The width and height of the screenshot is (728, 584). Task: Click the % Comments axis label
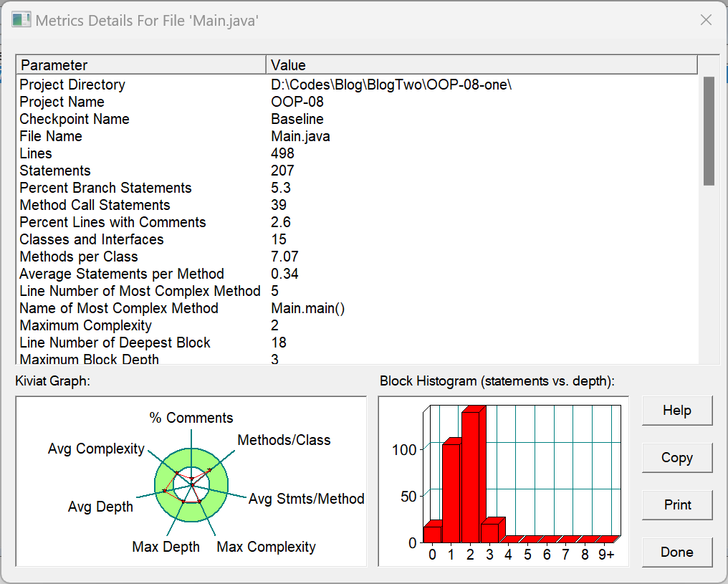point(191,418)
